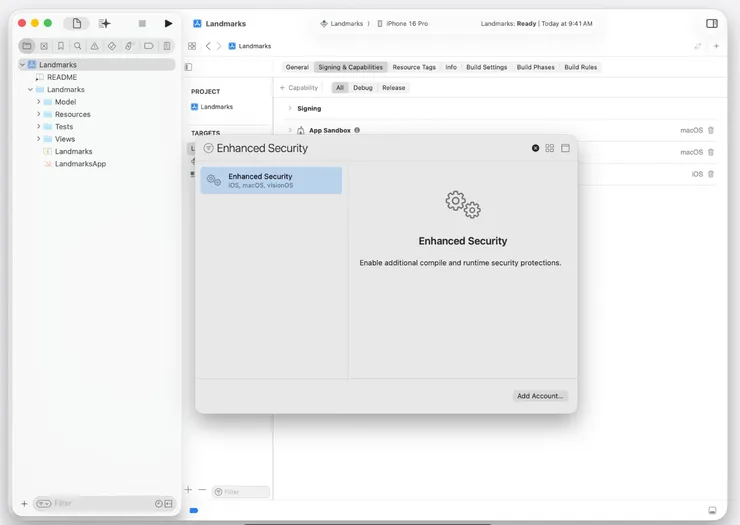Open the Find navigator magnifier
This screenshot has height=525, width=740.
tap(77, 46)
